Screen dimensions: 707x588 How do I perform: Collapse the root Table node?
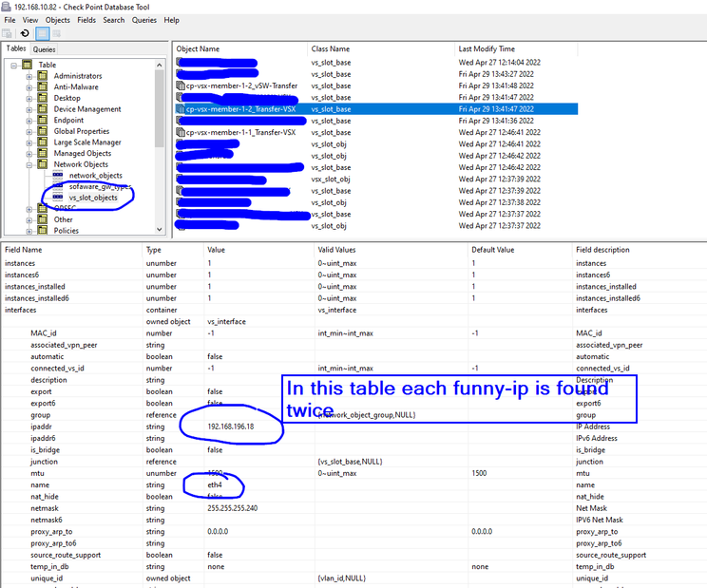point(15,66)
